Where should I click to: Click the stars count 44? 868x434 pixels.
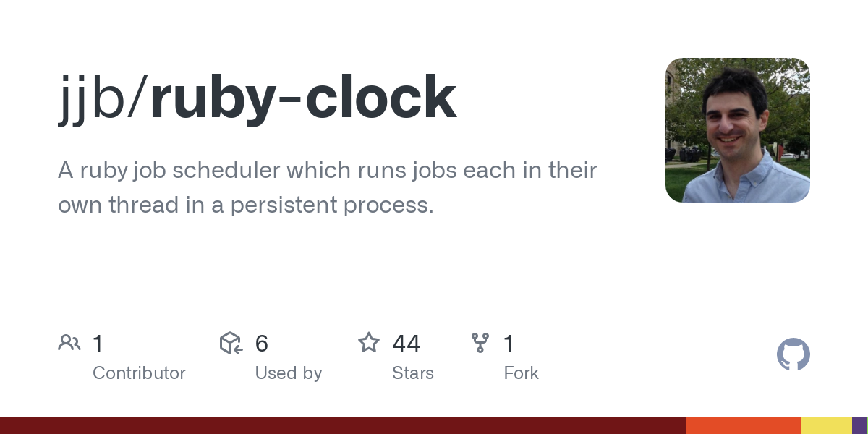coord(407,343)
